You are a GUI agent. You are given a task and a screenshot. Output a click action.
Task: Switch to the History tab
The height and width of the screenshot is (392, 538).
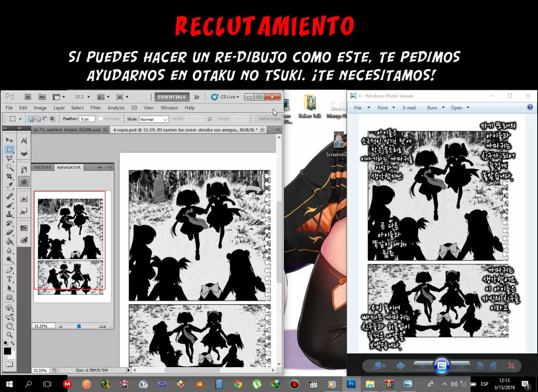coord(42,167)
